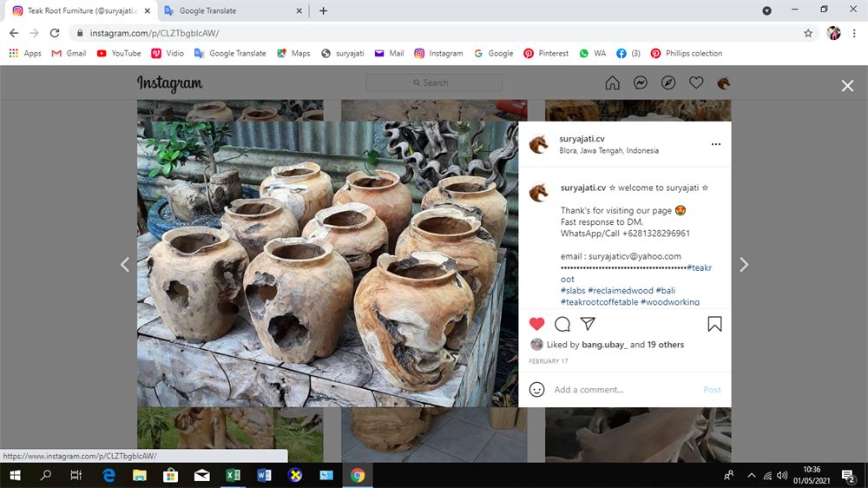The width and height of the screenshot is (868, 488).
Task: Open the #bali hashtag
Action: pyautogui.click(x=666, y=290)
